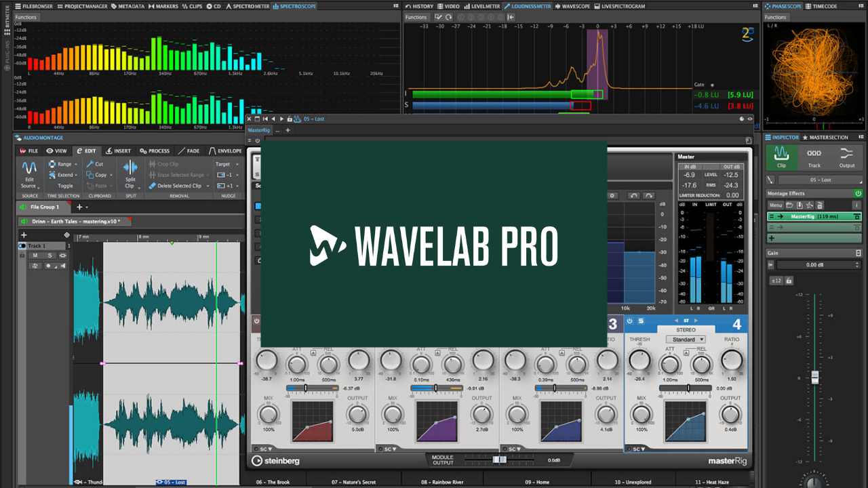Click the Delete Selected Clip eraser icon

pyautogui.click(x=152, y=186)
